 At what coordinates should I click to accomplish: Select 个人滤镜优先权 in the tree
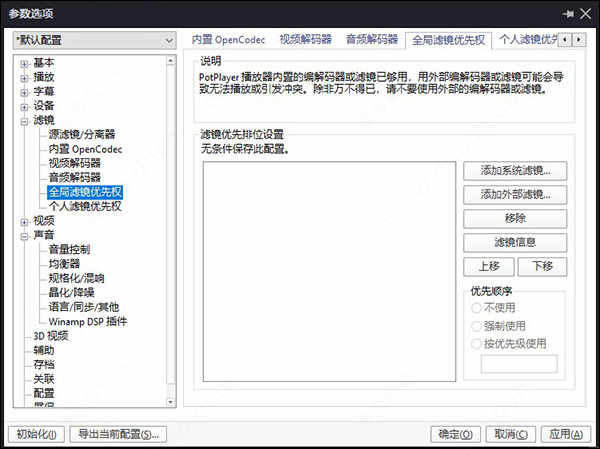point(85,207)
